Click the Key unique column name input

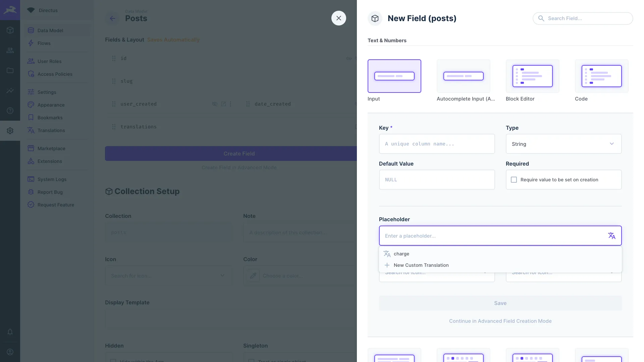437,144
